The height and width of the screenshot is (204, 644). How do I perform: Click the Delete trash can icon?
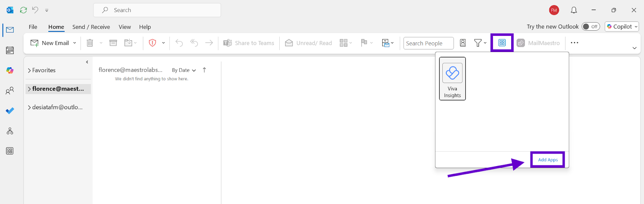coord(90,43)
